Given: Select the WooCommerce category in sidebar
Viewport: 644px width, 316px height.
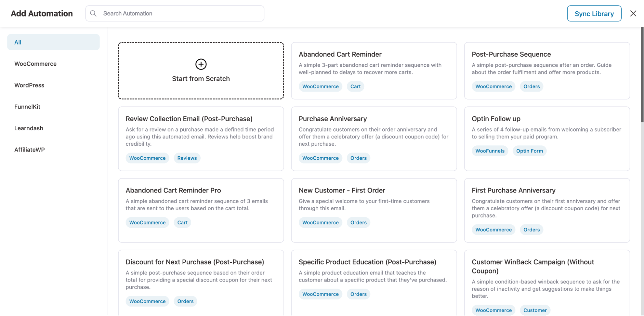Looking at the screenshot, I should [35, 64].
